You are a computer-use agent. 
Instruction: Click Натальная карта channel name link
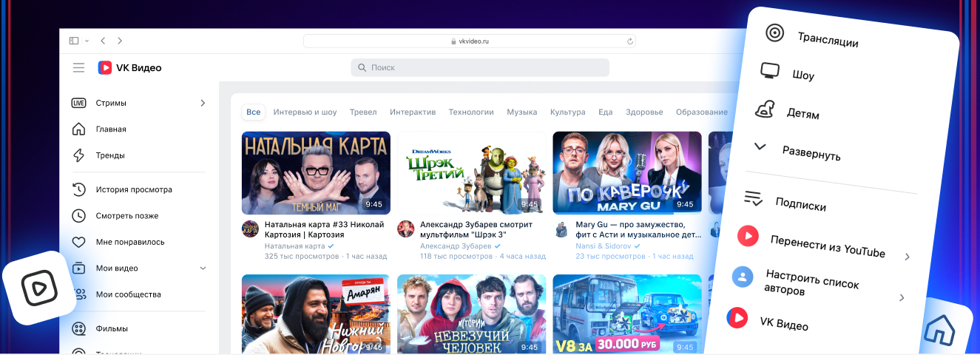coord(294,246)
